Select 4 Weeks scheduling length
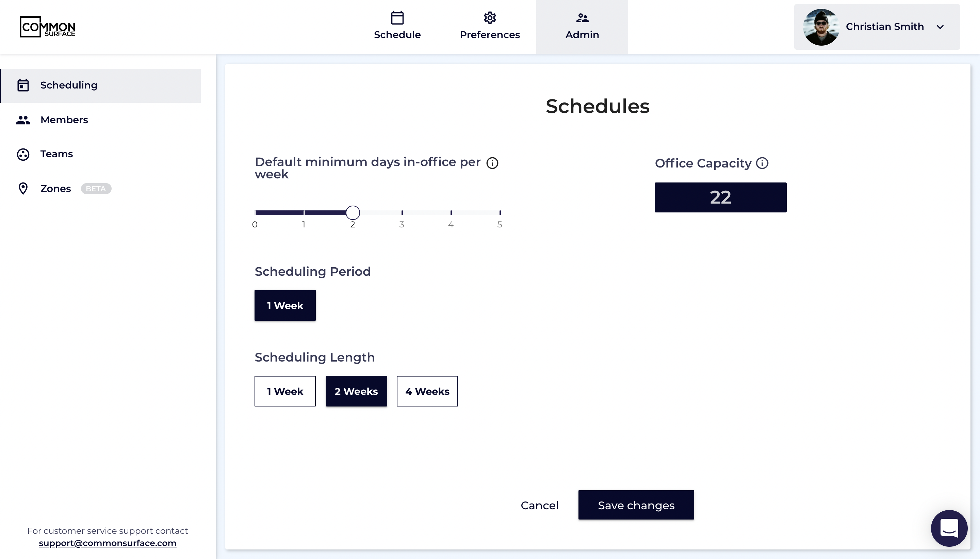This screenshot has width=980, height=559. point(427,391)
